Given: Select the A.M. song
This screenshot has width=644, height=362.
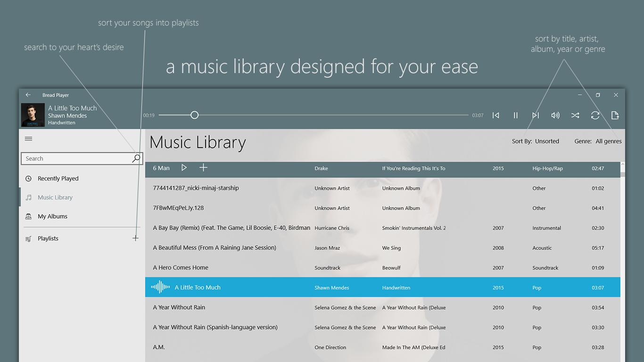Looking at the screenshot, I should (x=382, y=347).
